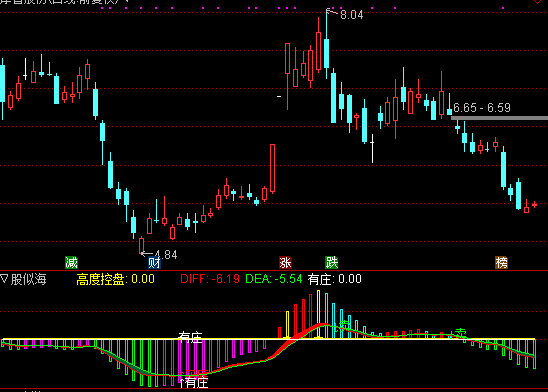Screen dimensions: 548x392
Task: Open the blue 财 financial marker icon
Action: [154, 262]
